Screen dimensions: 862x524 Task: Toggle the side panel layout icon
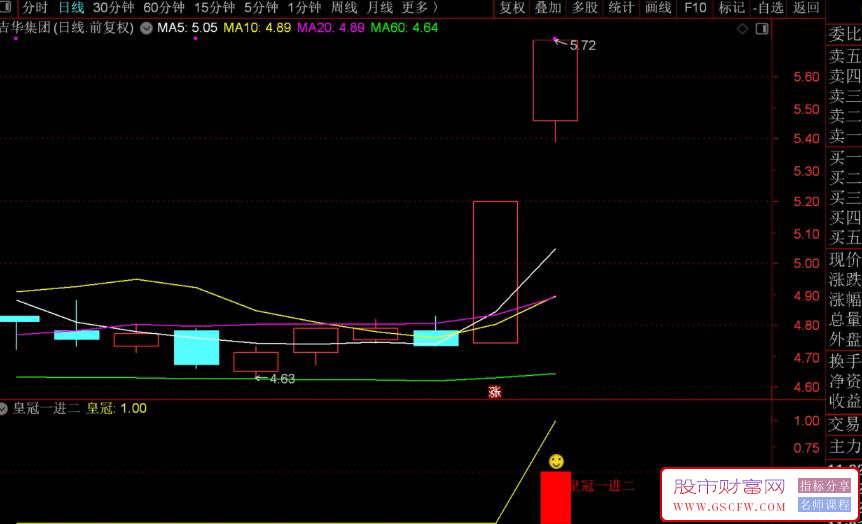point(762,29)
